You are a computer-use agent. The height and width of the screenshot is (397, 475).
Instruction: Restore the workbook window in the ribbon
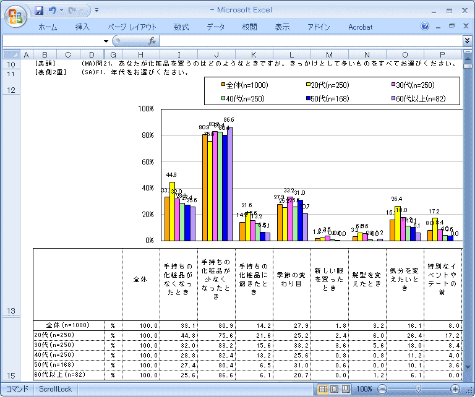(x=452, y=26)
